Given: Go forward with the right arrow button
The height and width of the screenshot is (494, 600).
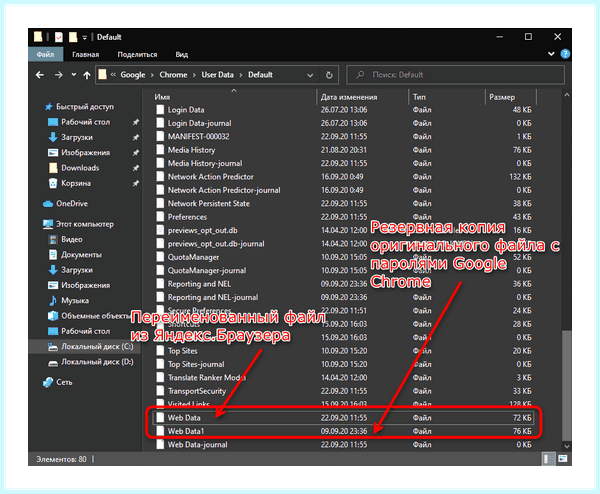Looking at the screenshot, I should (x=59, y=75).
